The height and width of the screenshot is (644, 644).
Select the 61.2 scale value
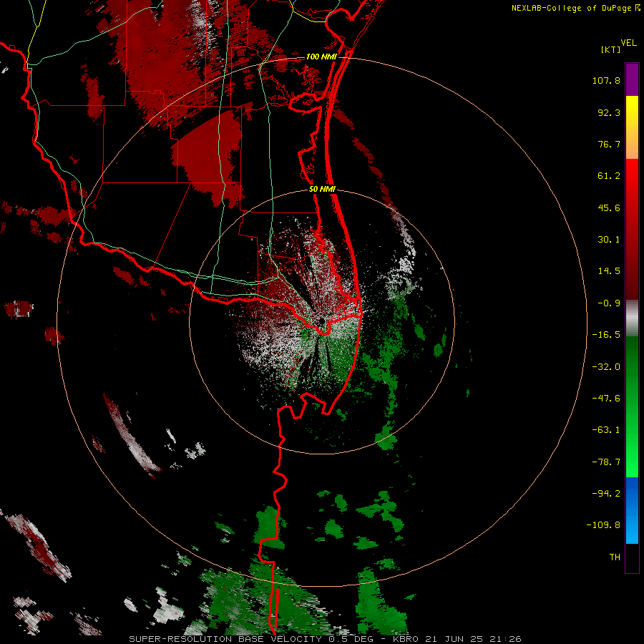click(x=609, y=176)
